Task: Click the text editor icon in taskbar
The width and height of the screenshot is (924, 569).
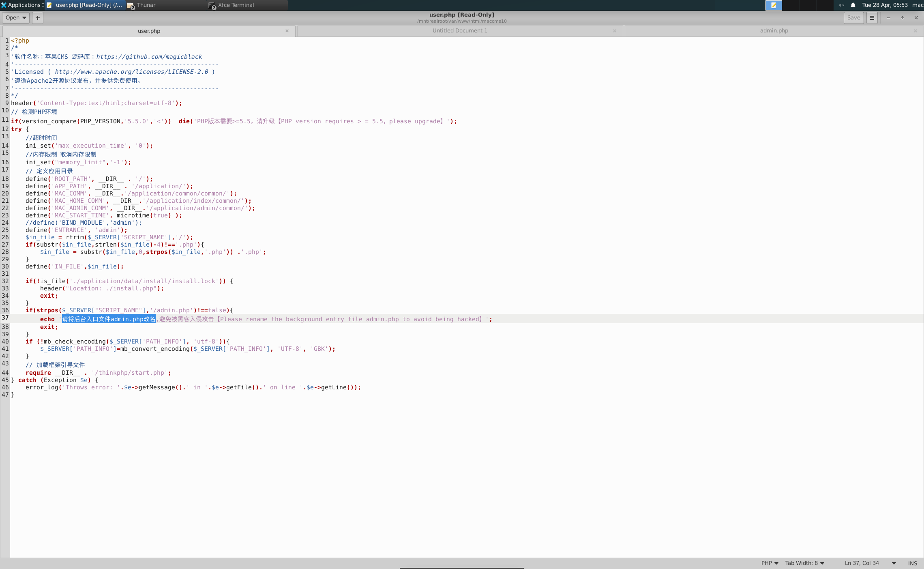Action: coord(49,5)
